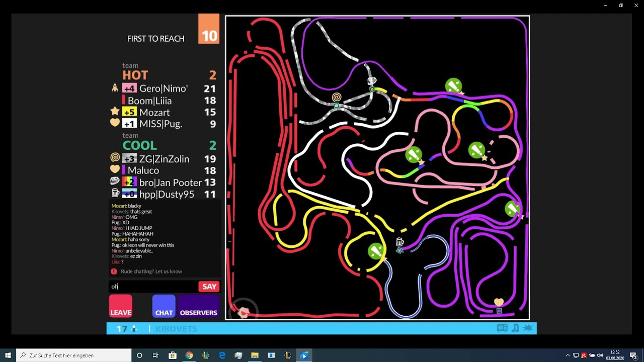Click chat line 'Kirovets: ez zin'
This screenshot has height=362, width=644.
(126, 256)
